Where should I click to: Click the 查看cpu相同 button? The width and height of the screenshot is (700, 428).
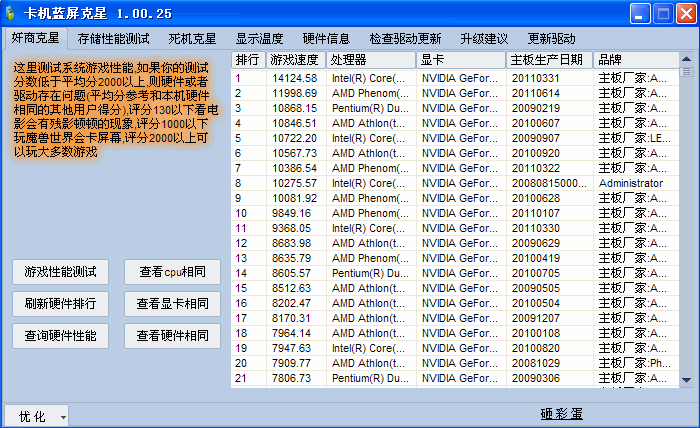pyautogui.click(x=172, y=272)
